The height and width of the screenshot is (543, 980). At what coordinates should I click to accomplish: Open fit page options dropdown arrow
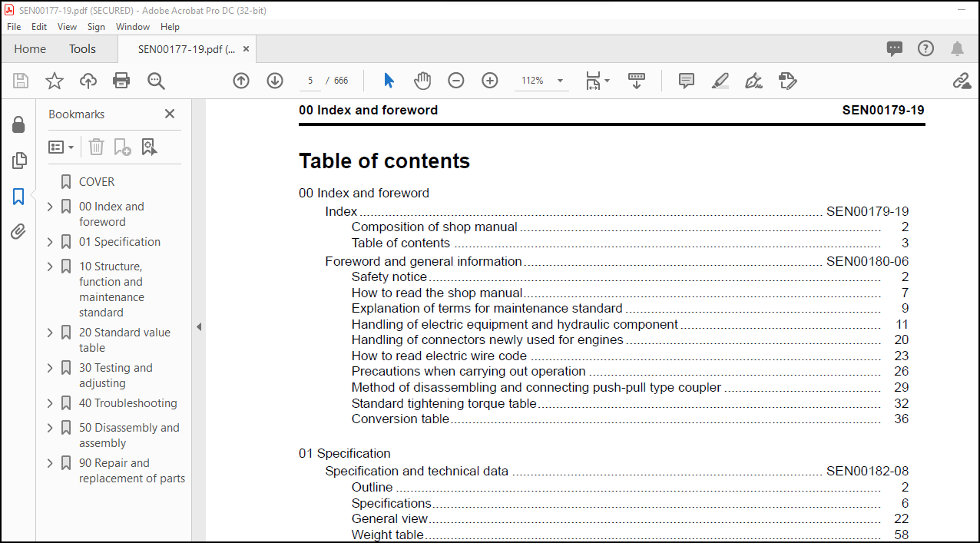tap(607, 81)
